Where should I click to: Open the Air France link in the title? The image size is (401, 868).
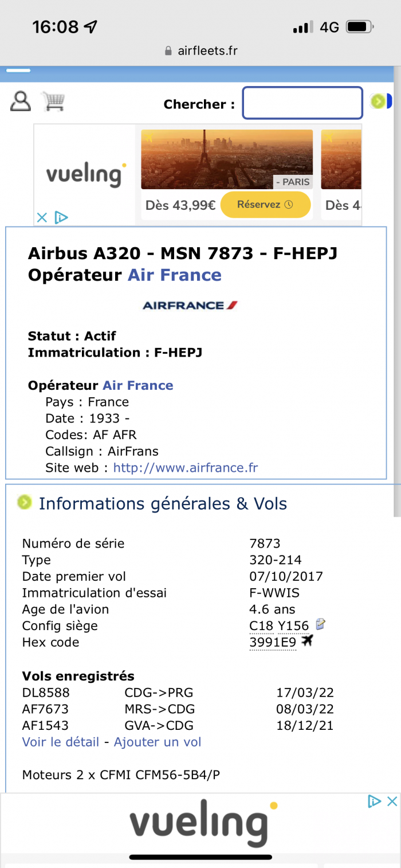(x=174, y=275)
